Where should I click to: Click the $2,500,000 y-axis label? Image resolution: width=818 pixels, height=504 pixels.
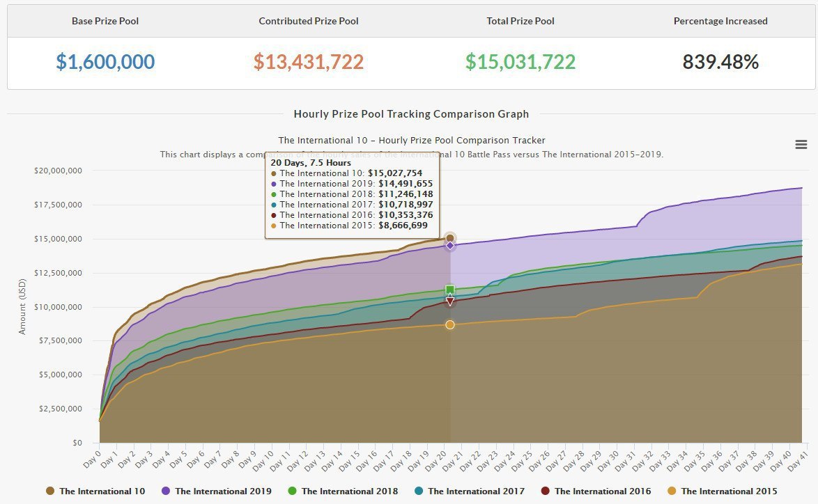(x=60, y=409)
